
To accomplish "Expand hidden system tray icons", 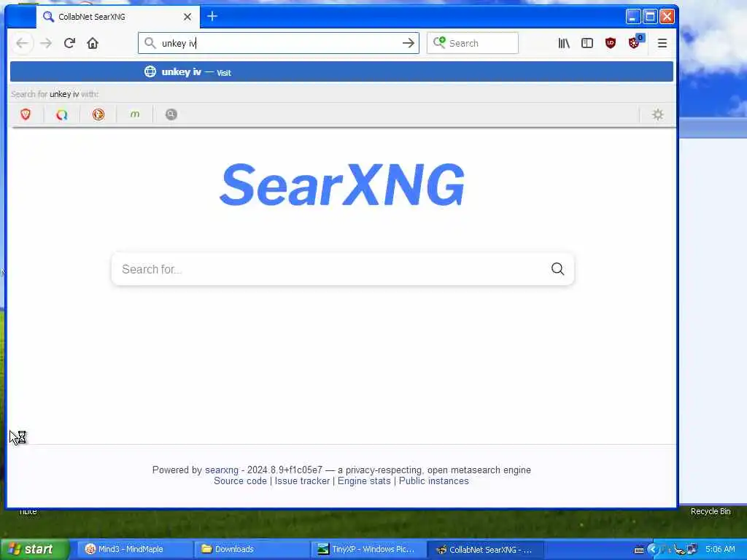I will pyautogui.click(x=652, y=549).
